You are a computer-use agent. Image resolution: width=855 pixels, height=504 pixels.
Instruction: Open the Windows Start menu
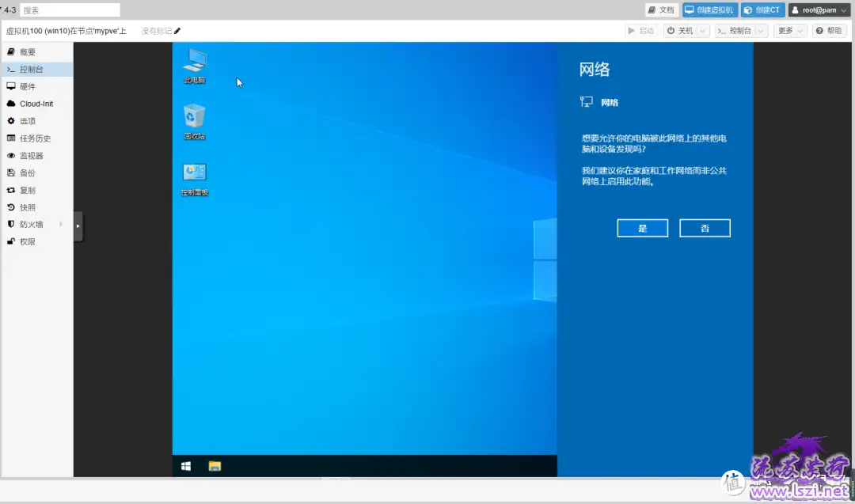(x=186, y=466)
